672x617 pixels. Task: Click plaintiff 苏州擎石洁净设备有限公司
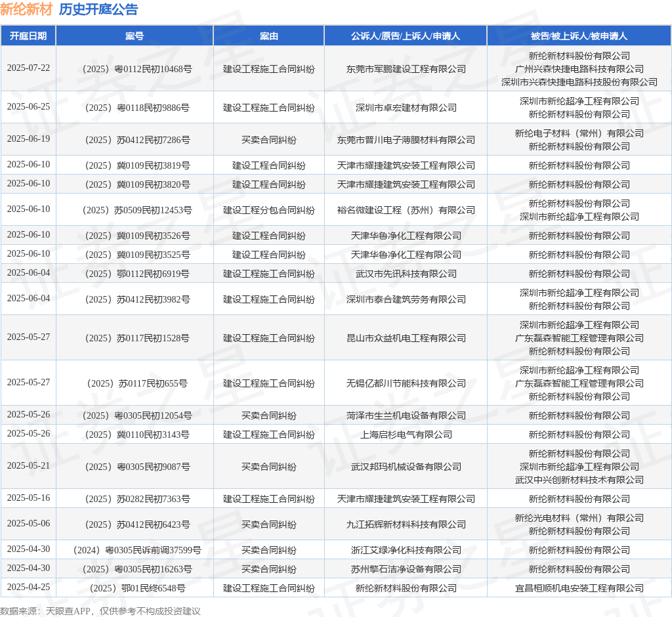click(x=406, y=569)
